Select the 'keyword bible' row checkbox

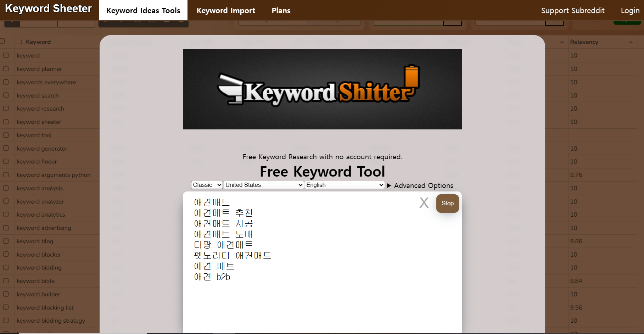click(x=6, y=281)
